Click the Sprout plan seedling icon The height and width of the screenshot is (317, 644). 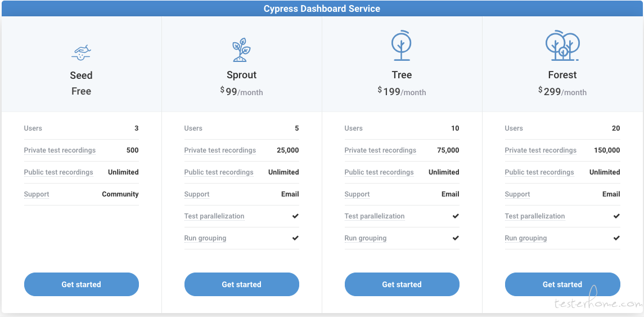241,50
